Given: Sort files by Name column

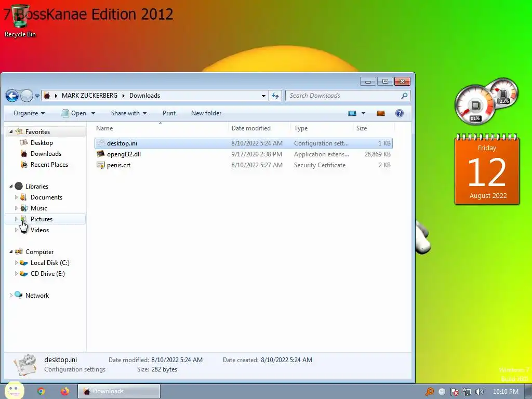Looking at the screenshot, I should [161, 128].
